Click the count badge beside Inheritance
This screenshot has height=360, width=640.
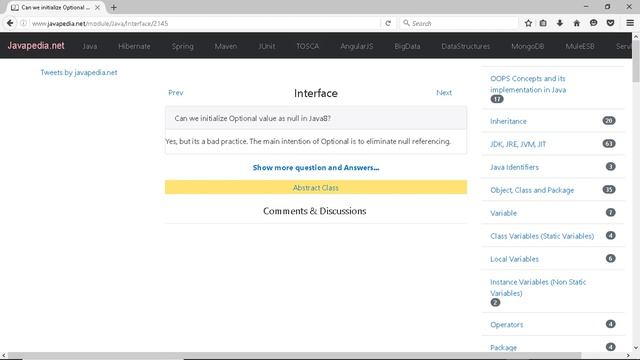[x=609, y=120]
